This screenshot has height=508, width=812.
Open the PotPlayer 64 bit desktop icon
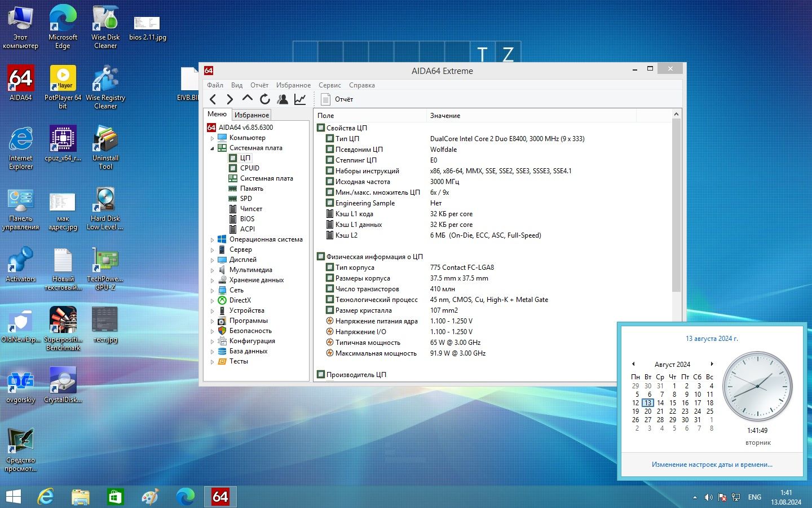pyautogui.click(x=63, y=87)
